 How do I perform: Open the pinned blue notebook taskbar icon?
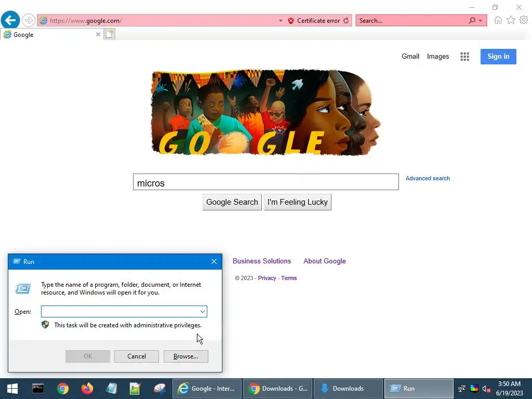tap(111, 389)
